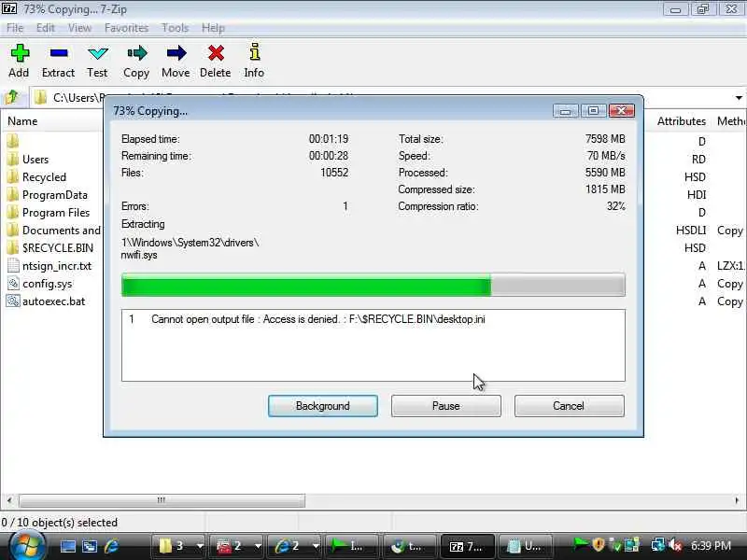747x560 pixels.
Task: Click the ProgramData folder icon
Action: tap(13, 195)
